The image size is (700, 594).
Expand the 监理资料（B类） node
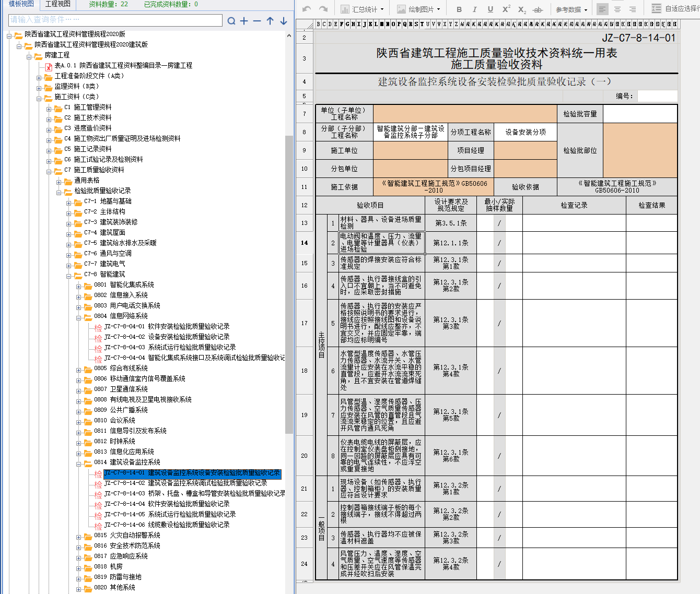(39, 88)
